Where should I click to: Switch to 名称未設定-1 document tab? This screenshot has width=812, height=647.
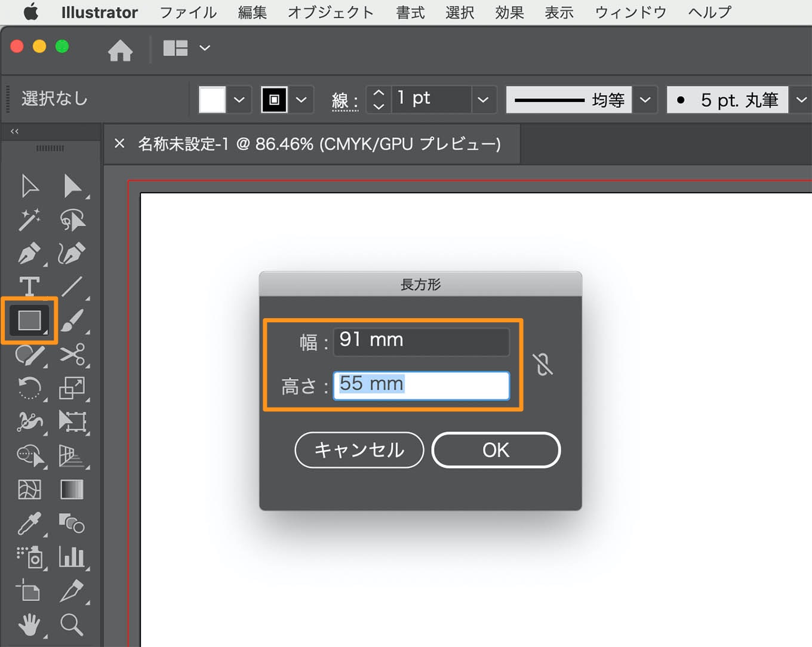point(319,144)
